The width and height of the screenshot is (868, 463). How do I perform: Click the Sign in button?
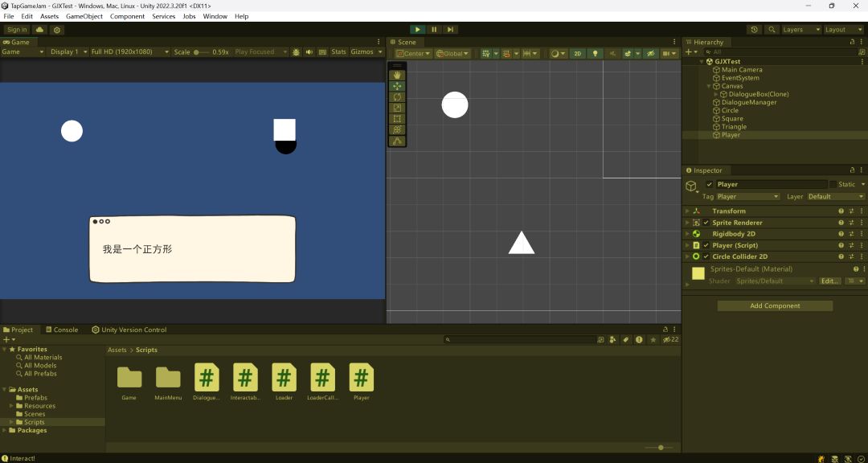click(x=16, y=30)
